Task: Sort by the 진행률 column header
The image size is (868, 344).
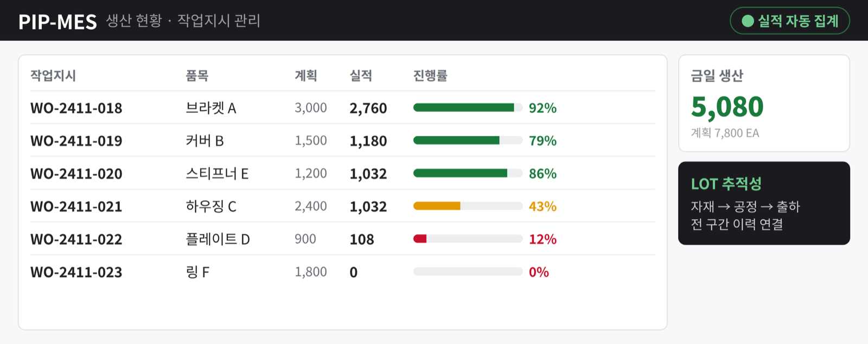Action: tap(430, 75)
